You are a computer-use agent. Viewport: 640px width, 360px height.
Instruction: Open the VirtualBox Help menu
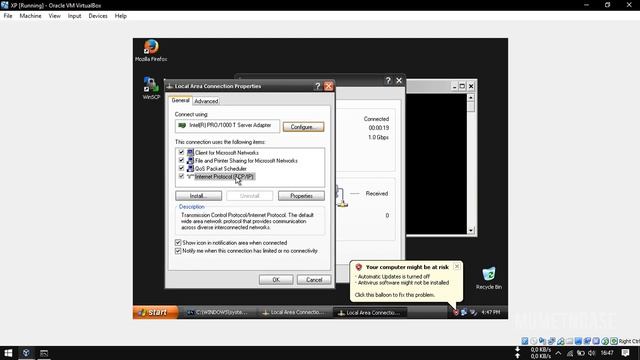point(120,16)
